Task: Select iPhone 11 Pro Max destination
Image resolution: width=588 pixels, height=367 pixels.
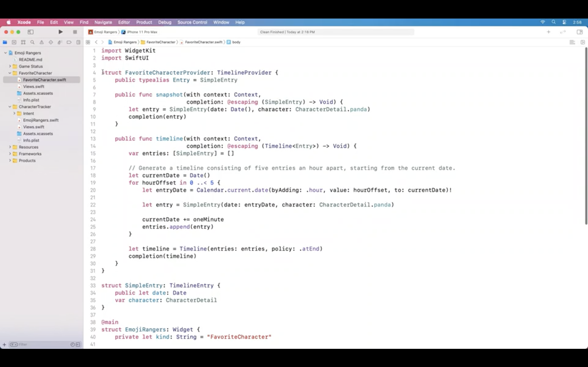Action: [x=142, y=32]
